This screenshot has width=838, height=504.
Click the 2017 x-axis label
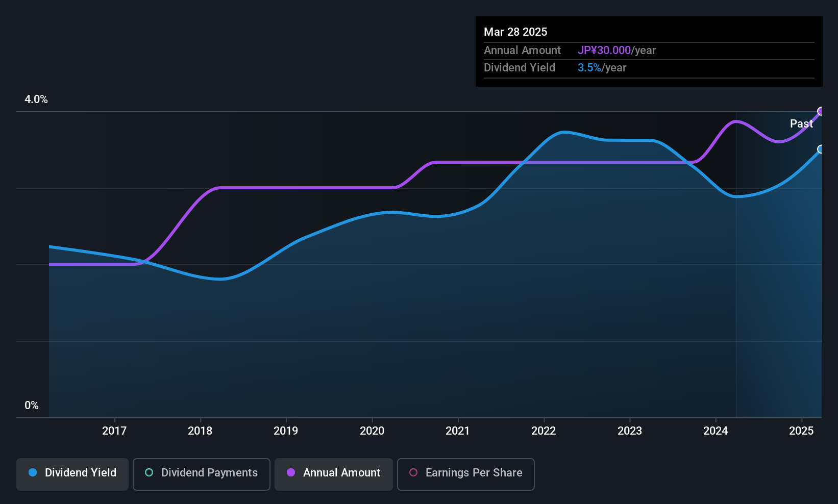[114, 431]
